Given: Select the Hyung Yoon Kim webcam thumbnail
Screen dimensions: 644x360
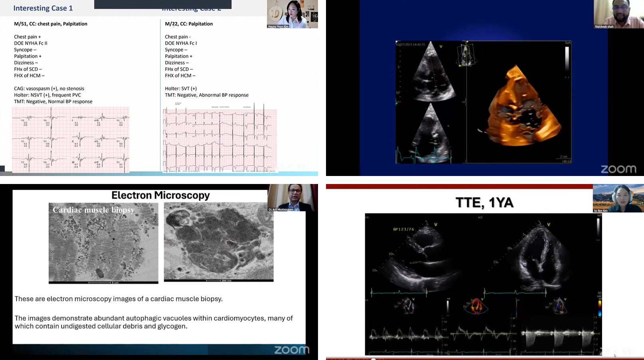Looking at the screenshot, I should pos(292,14).
